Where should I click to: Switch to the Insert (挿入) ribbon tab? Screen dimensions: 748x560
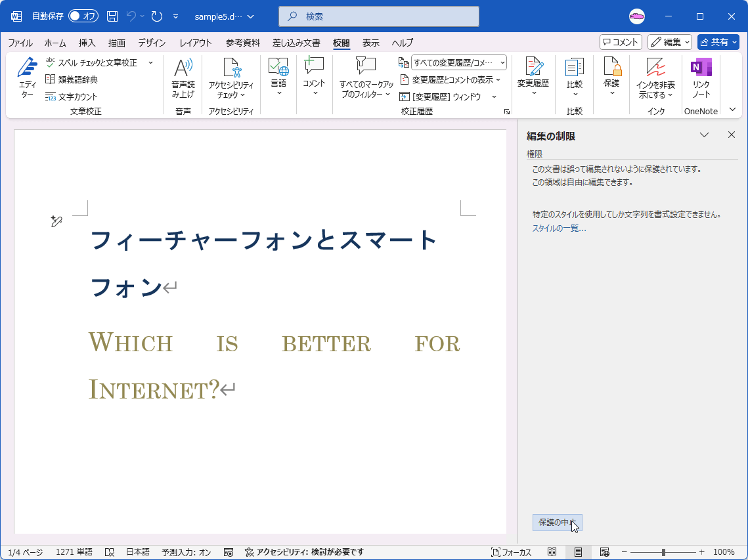coord(87,43)
